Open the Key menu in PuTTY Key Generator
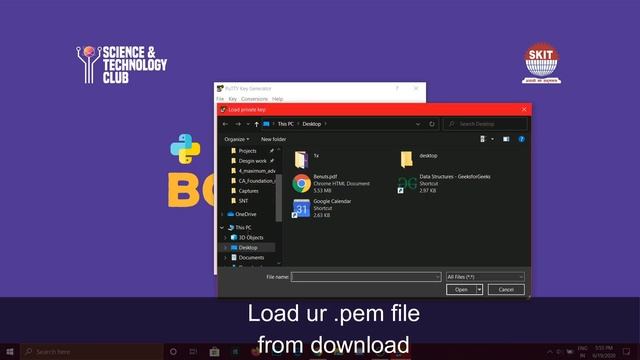 click(233, 99)
